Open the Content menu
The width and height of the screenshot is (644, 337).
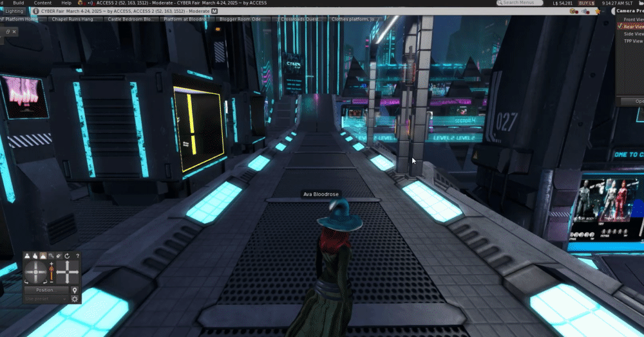tap(43, 3)
